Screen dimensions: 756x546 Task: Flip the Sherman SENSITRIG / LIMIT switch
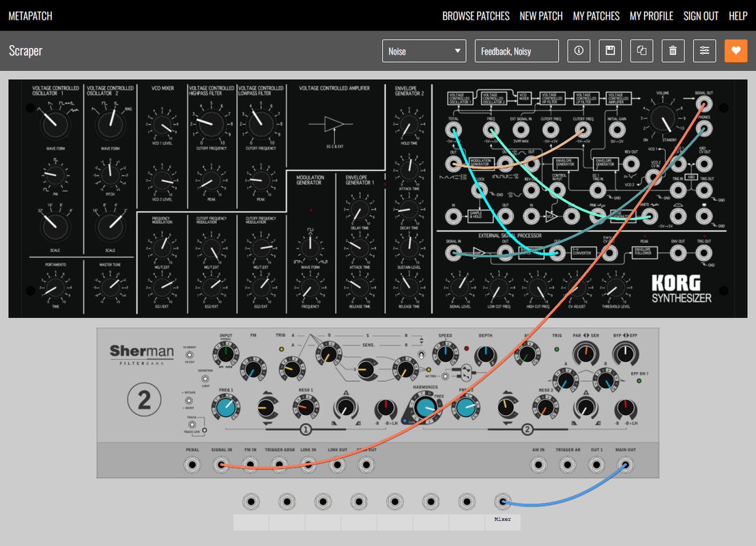[x=205, y=379]
